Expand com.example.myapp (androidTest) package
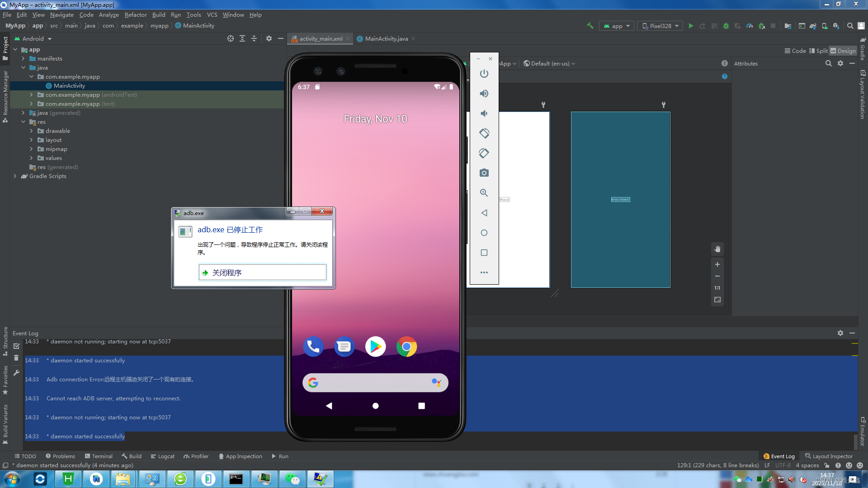Screen dimensions: 868x488 coord(31,95)
